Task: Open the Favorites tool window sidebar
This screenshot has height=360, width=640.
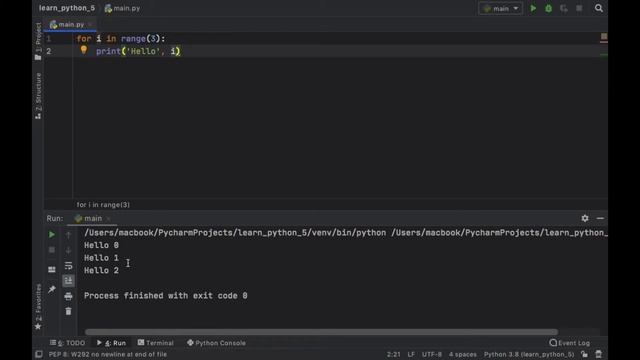Action: coord(38,307)
